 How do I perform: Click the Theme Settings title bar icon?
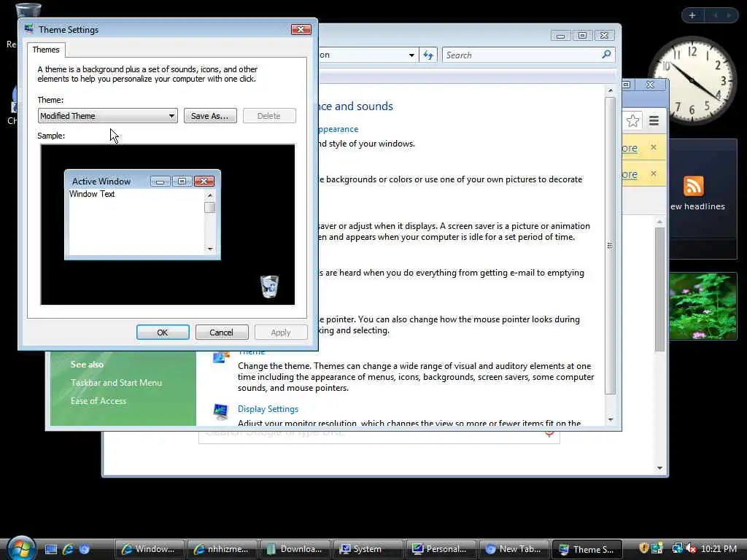pyautogui.click(x=29, y=29)
